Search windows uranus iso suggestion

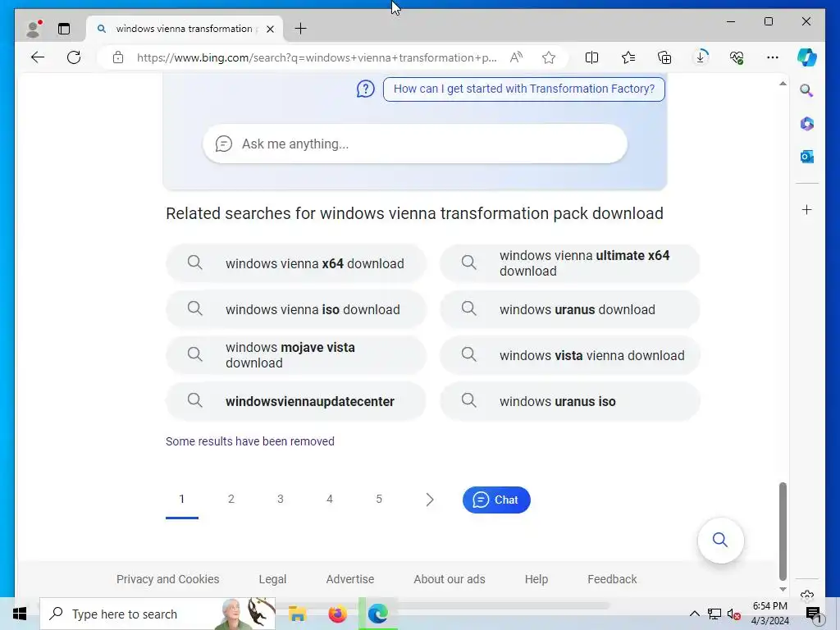click(570, 401)
